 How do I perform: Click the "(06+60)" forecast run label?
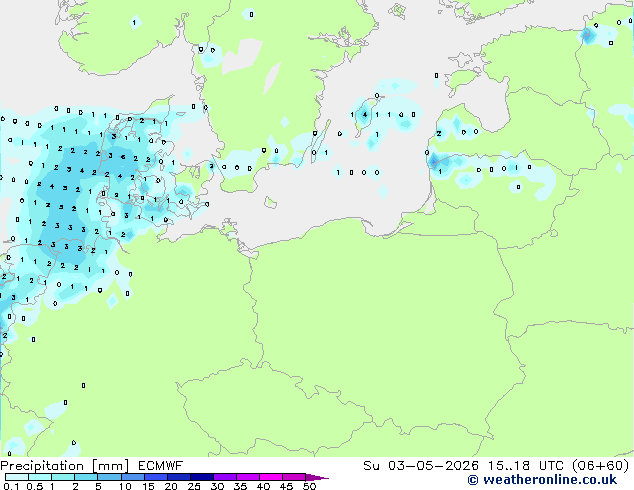pyautogui.click(x=601, y=466)
